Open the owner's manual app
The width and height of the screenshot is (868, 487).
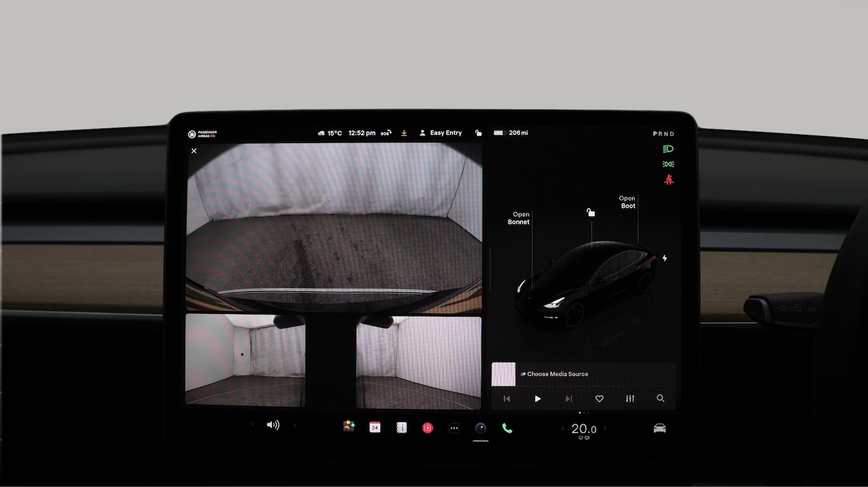tap(401, 428)
